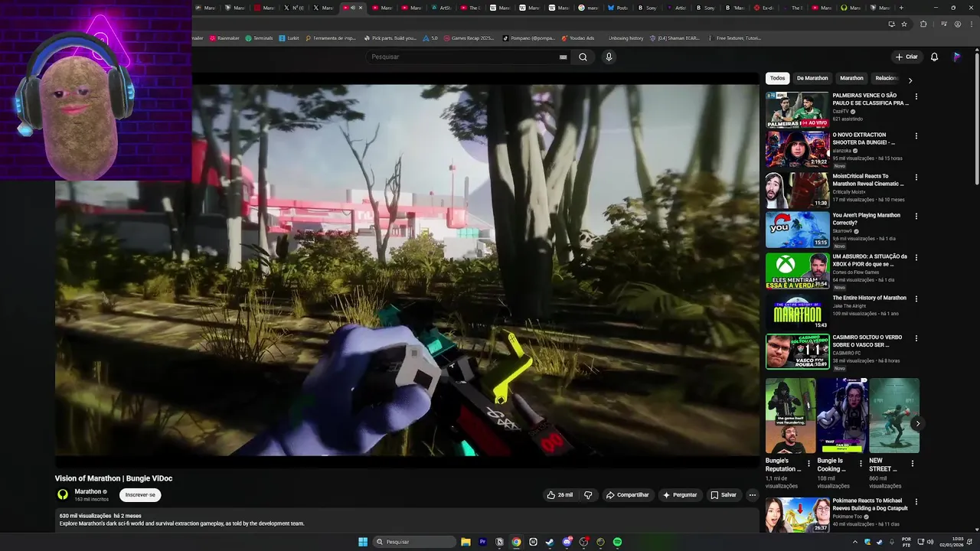This screenshot has height=551, width=980.
Task: Open options menu for Palmeiras video
Action: (916, 96)
